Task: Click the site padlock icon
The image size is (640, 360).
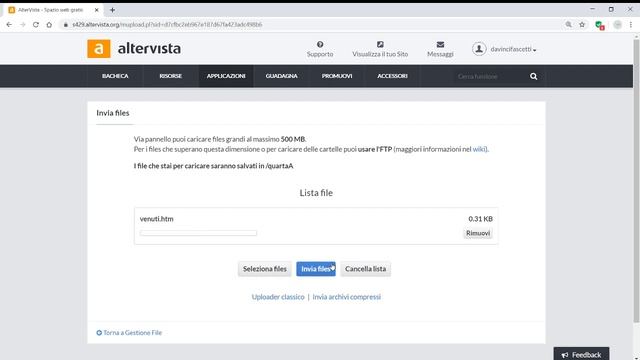Action: (x=65, y=24)
